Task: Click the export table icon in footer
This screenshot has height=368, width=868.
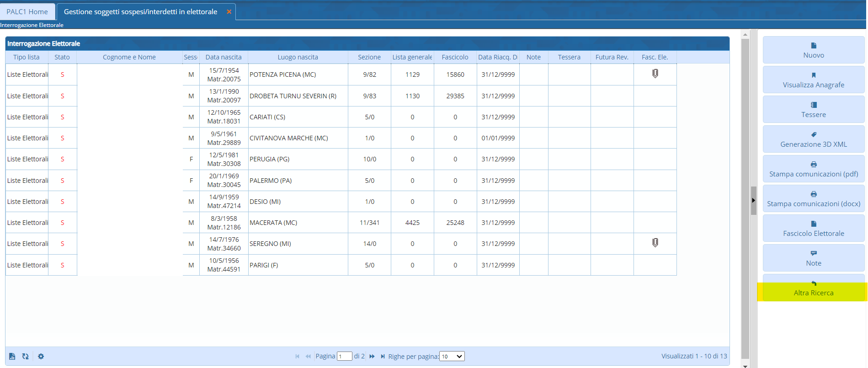Action: [12, 357]
